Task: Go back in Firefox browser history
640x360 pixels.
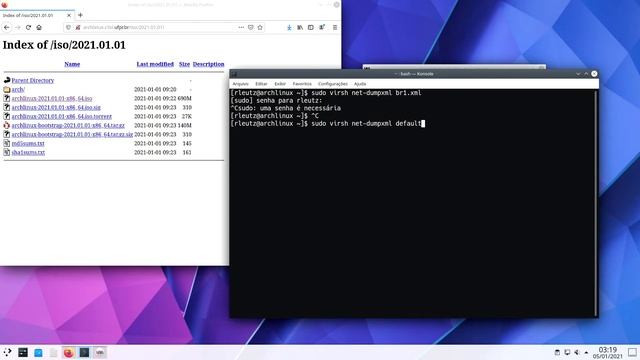Action: tap(7, 27)
